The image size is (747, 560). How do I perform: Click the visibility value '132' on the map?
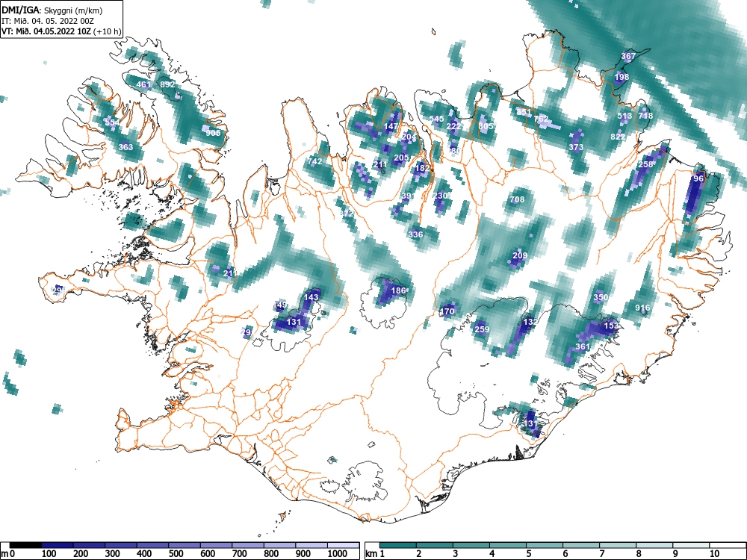click(530, 322)
